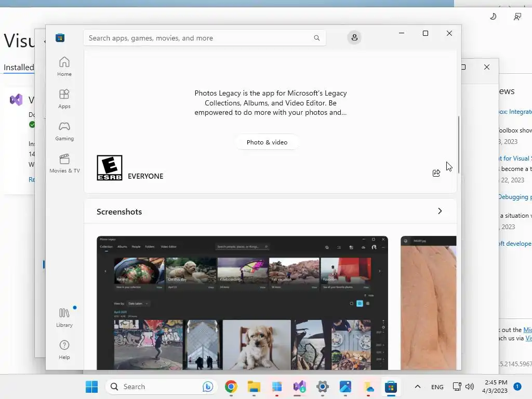
Task: Close the background dialog window
Action: (x=486, y=67)
